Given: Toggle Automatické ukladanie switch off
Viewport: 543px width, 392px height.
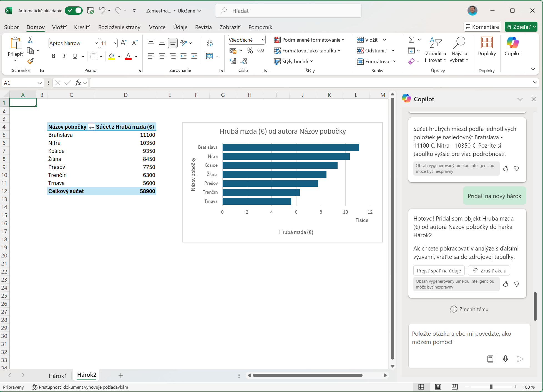Looking at the screenshot, I should click(x=74, y=11).
